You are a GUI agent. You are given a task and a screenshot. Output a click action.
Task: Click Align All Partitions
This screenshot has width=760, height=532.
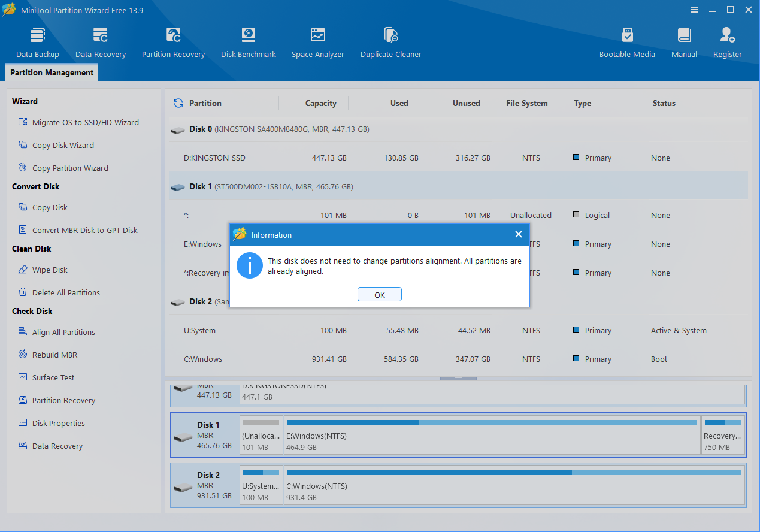[56, 332]
